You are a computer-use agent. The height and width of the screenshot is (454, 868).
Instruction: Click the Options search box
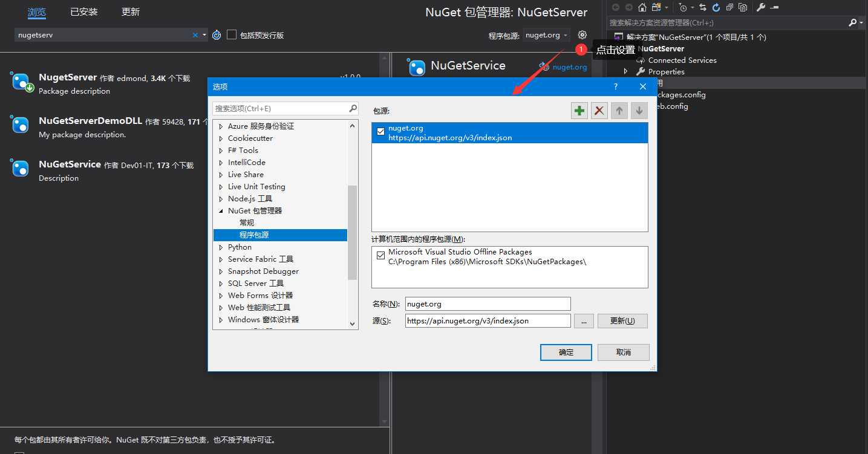286,108
